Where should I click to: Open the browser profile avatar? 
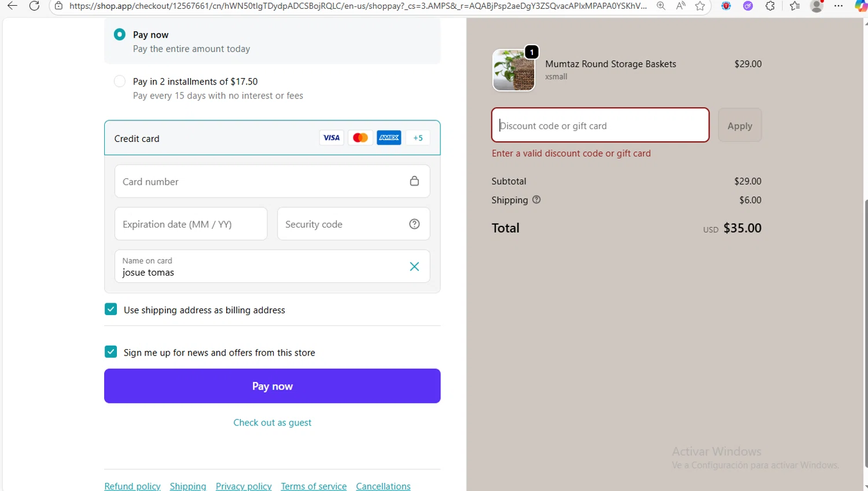[816, 6]
